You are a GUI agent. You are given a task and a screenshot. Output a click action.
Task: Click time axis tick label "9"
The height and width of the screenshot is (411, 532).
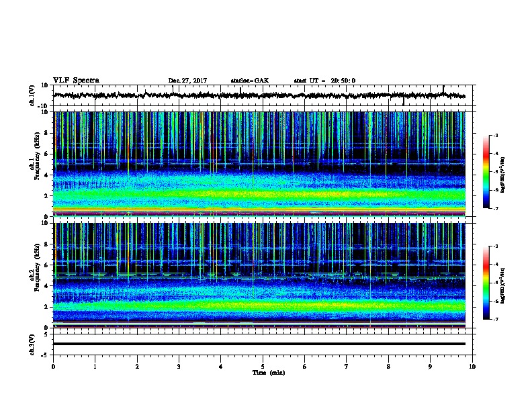coord(430,367)
